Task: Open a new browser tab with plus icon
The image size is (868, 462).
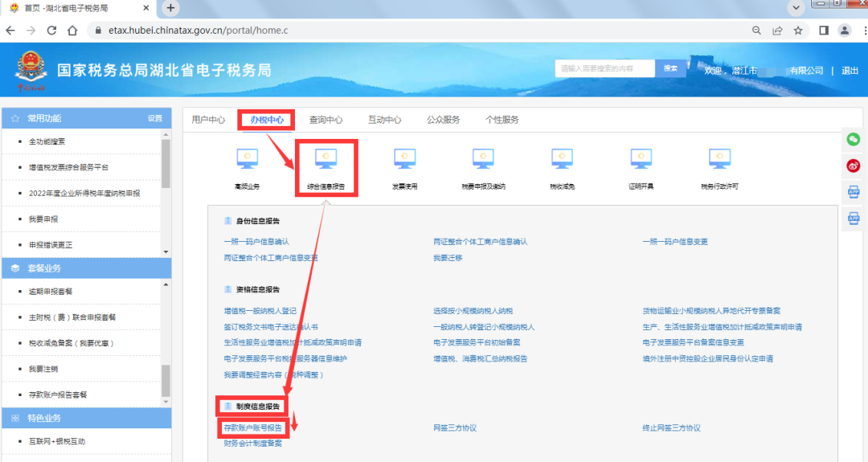Action: pyautogui.click(x=170, y=8)
